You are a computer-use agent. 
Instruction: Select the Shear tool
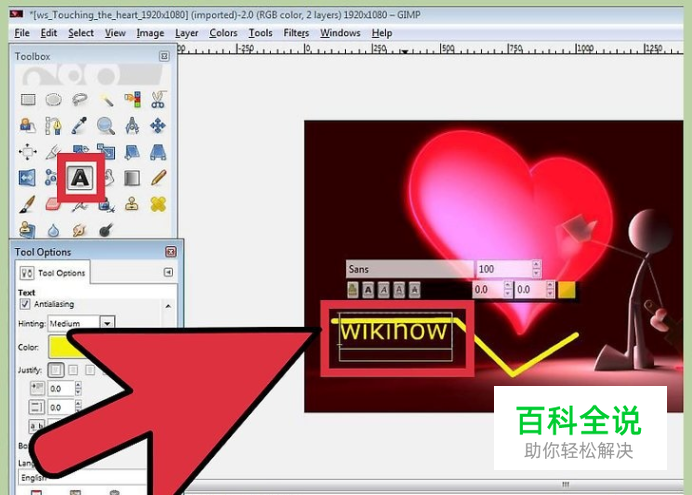click(132, 152)
